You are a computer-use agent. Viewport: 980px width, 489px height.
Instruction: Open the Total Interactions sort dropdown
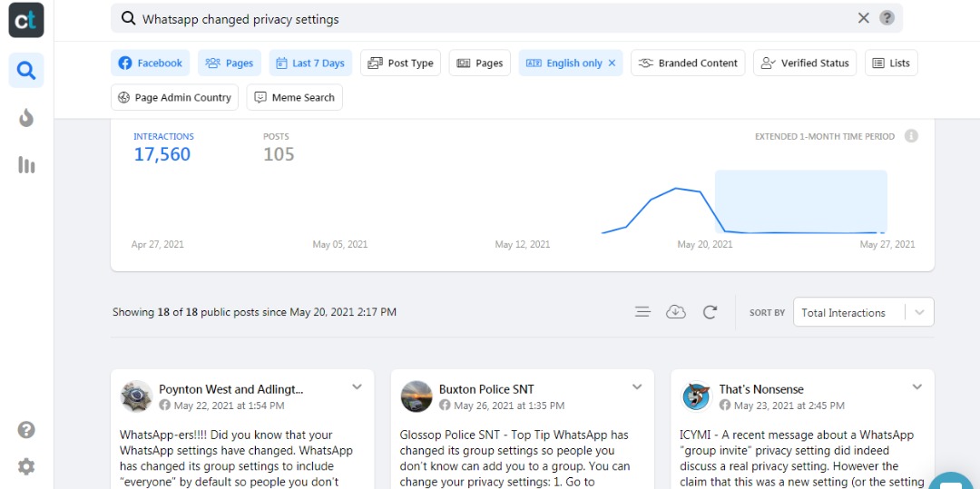pos(864,312)
